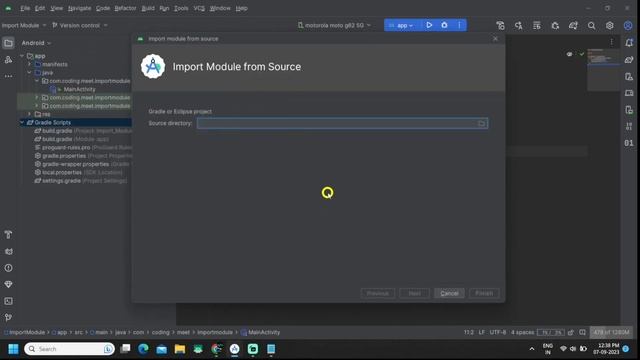The image size is (640, 360).
Task: Expand the res folder
Action: [x=29, y=114]
